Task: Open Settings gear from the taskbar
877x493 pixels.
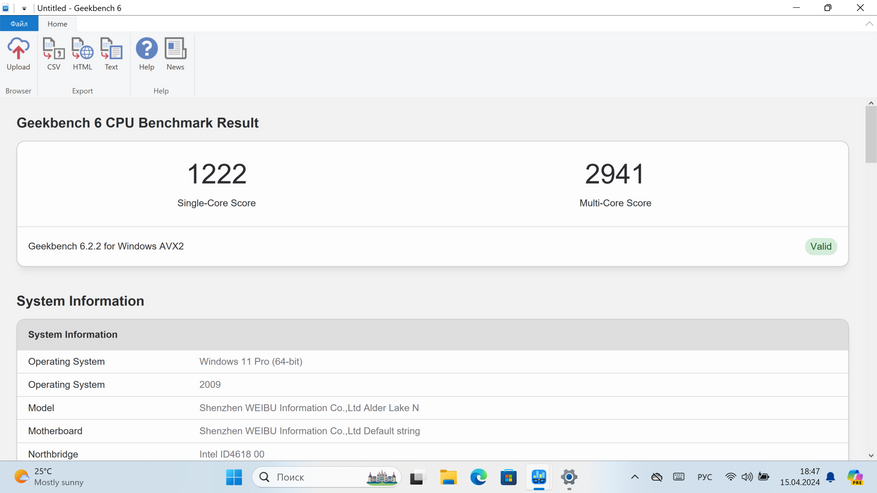Action: pos(569,477)
